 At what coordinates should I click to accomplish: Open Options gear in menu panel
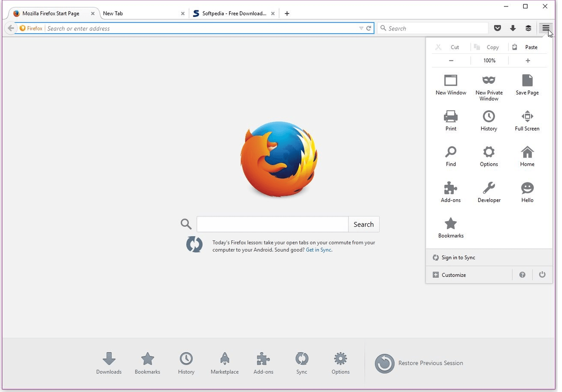coord(489,156)
